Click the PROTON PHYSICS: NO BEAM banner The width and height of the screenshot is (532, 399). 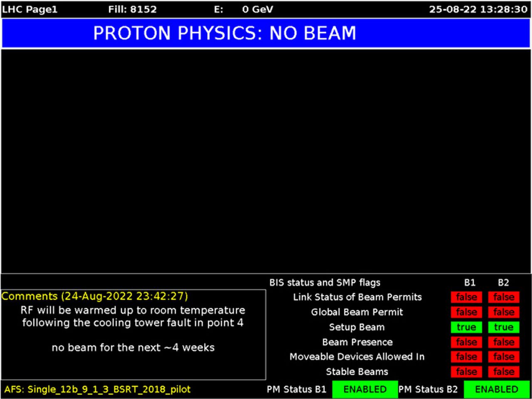coord(266,33)
